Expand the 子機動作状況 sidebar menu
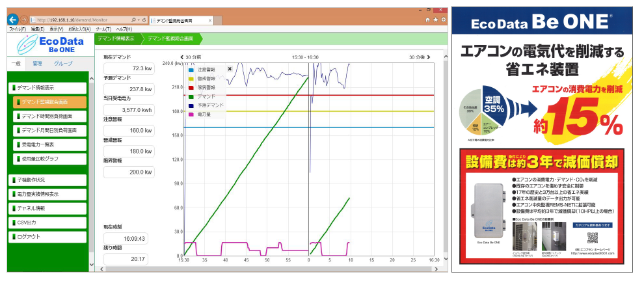Viewport: 644px width, 283px height. pos(47,180)
